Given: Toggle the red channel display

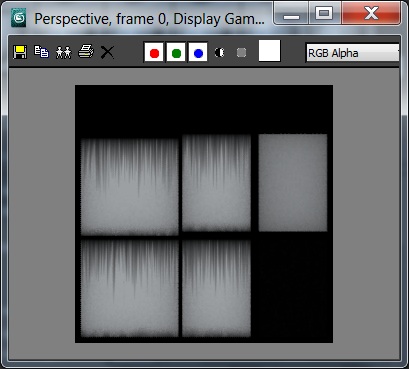Looking at the screenshot, I should point(154,52).
